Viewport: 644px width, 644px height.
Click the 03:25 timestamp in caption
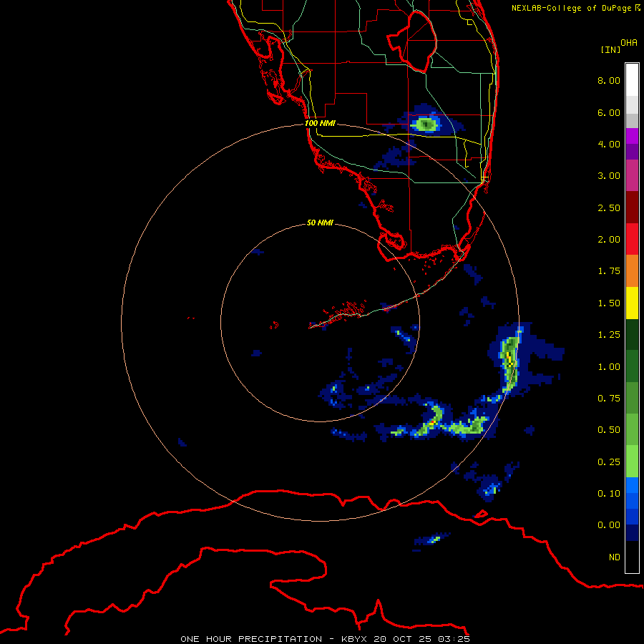[x=454, y=639]
